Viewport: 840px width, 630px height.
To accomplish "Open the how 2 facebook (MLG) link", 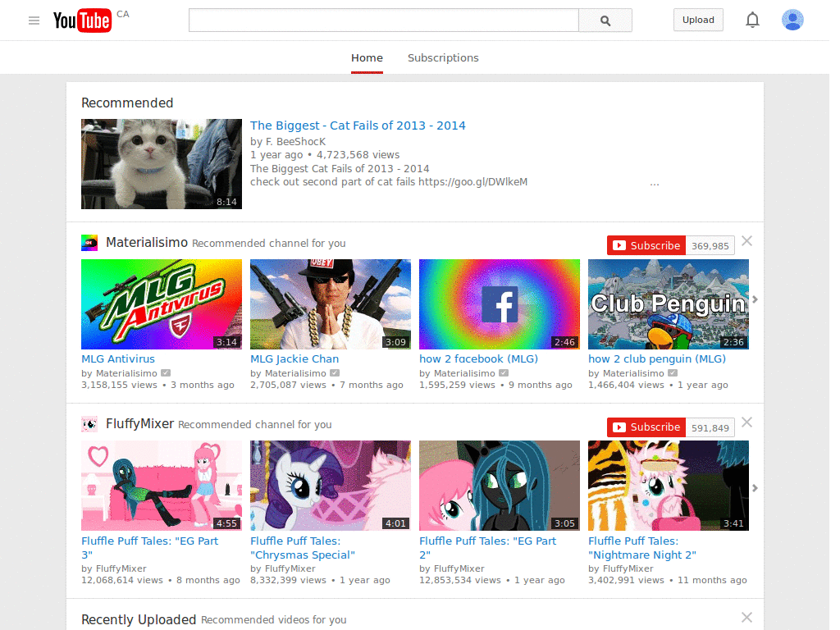I will (x=479, y=359).
